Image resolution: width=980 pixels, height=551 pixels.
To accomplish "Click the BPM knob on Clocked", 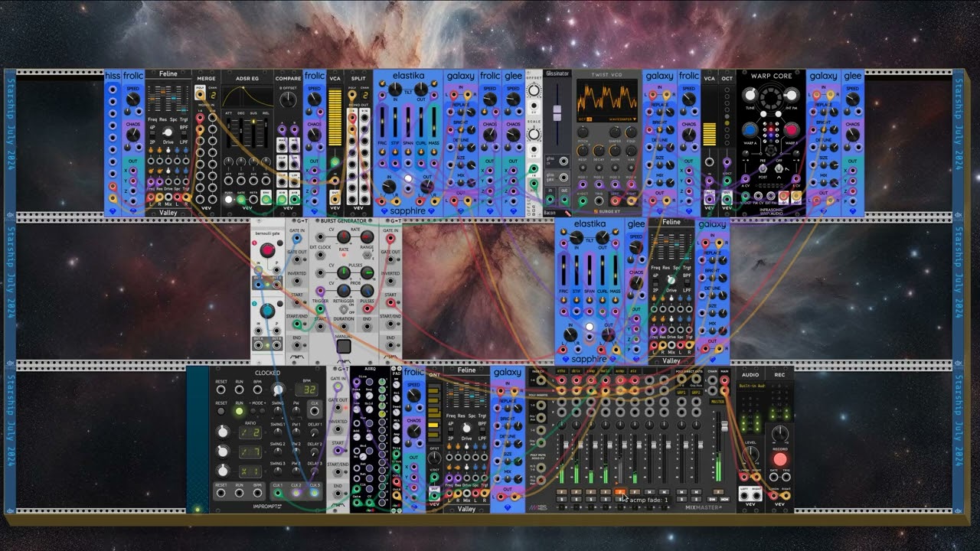I will coord(279,390).
